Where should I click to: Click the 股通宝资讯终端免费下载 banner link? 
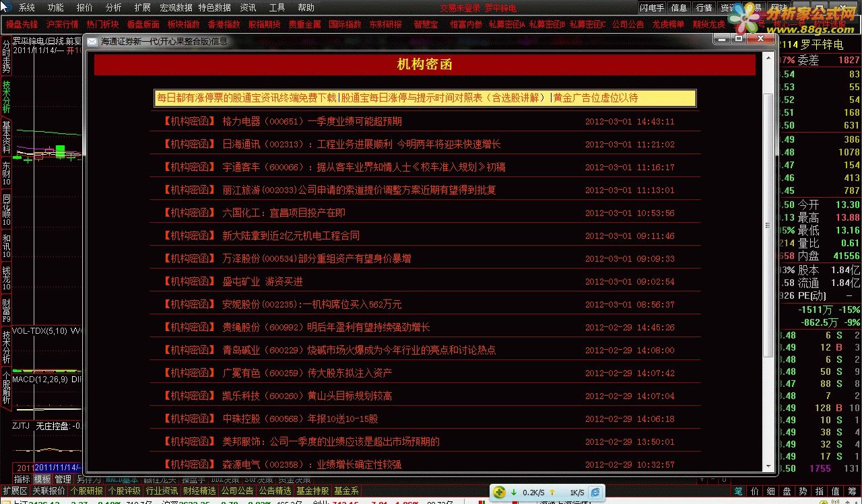click(x=246, y=98)
